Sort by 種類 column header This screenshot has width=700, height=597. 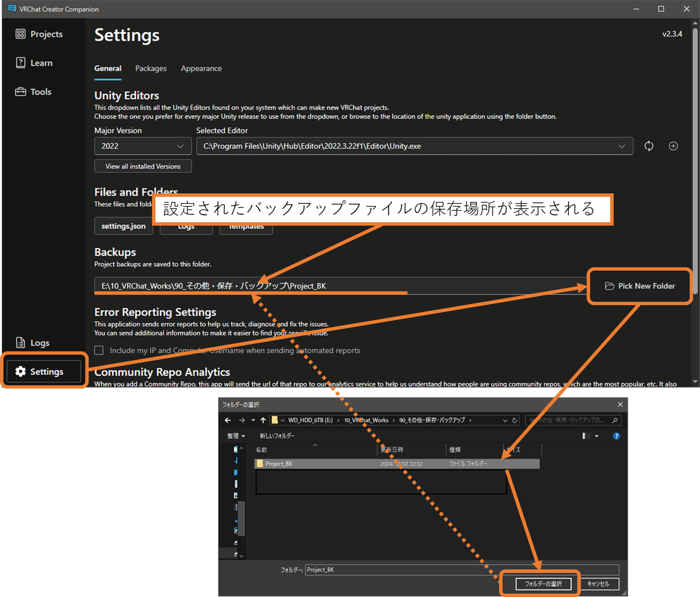(x=474, y=450)
